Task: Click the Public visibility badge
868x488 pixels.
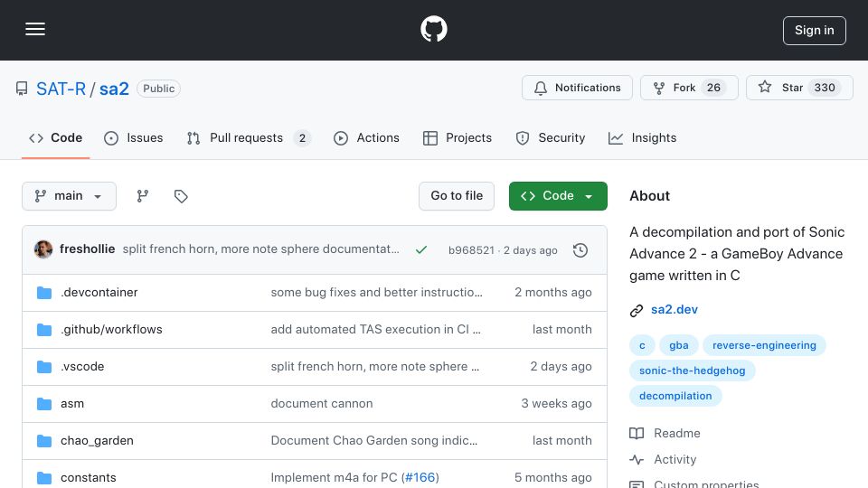Action: 159,89
